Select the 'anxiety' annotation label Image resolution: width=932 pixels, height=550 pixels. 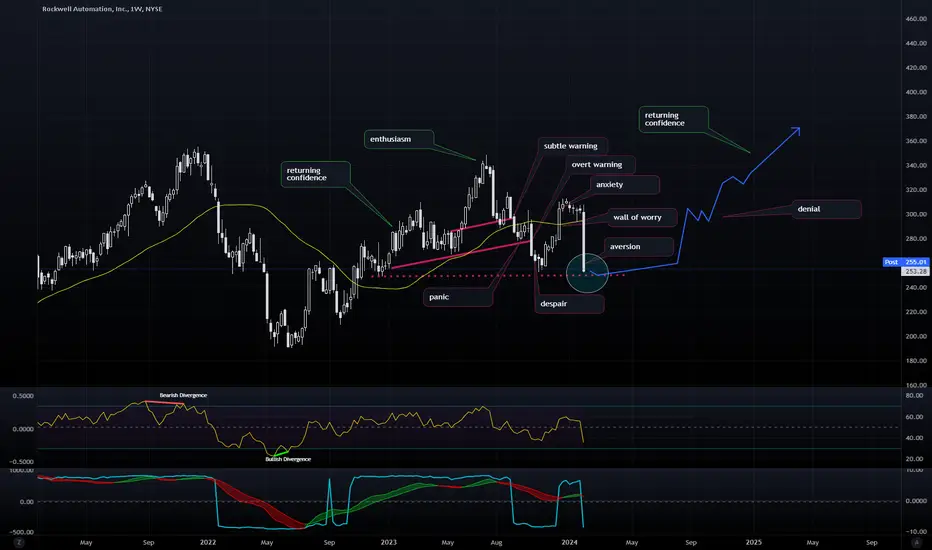tap(624, 185)
